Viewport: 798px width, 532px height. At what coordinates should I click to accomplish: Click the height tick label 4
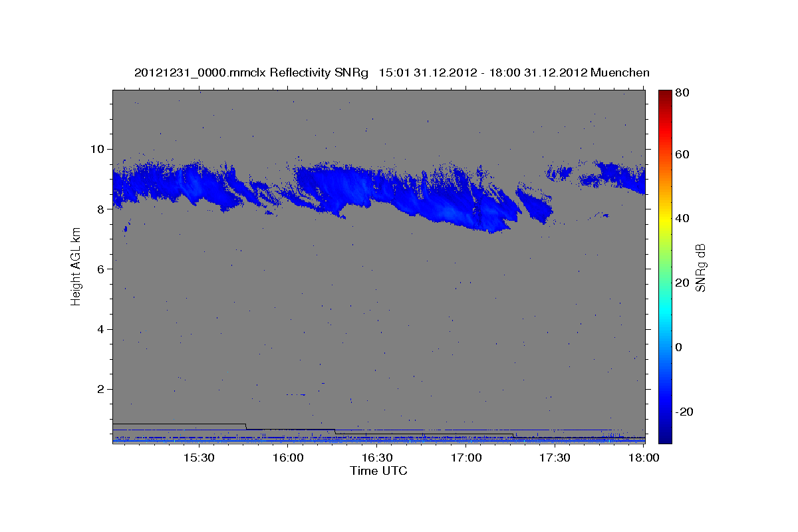tap(102, 329)
